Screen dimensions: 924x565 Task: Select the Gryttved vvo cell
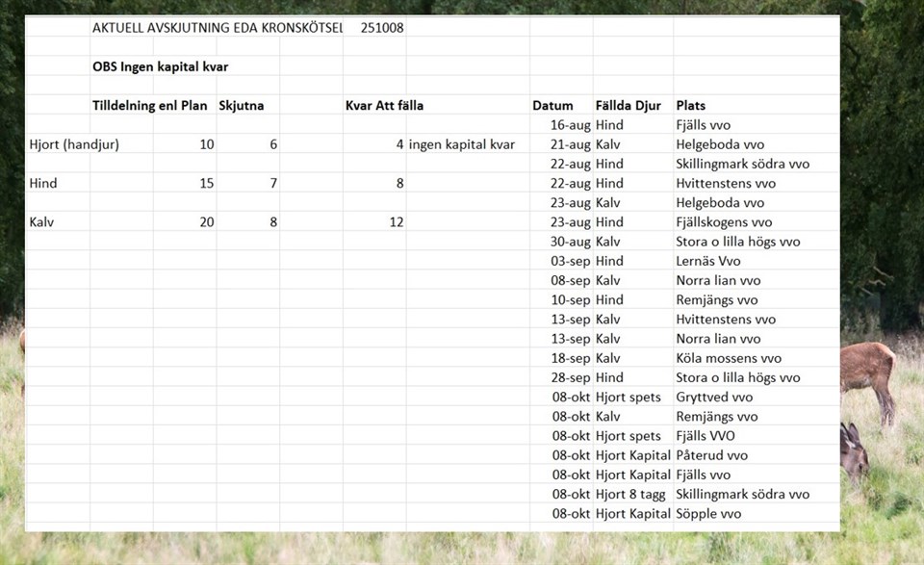[714, 397]
